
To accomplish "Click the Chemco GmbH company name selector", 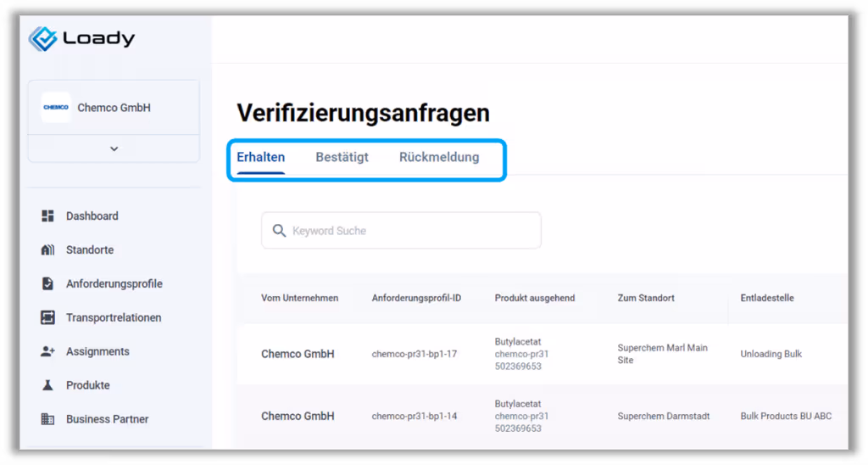I will pyautogui.click(x=114, y=108).
